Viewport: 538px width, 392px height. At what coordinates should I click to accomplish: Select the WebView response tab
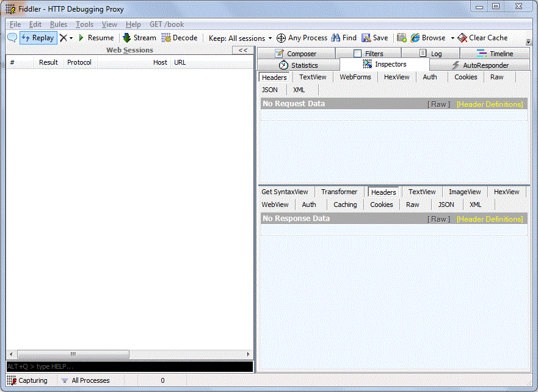(275, 205)
